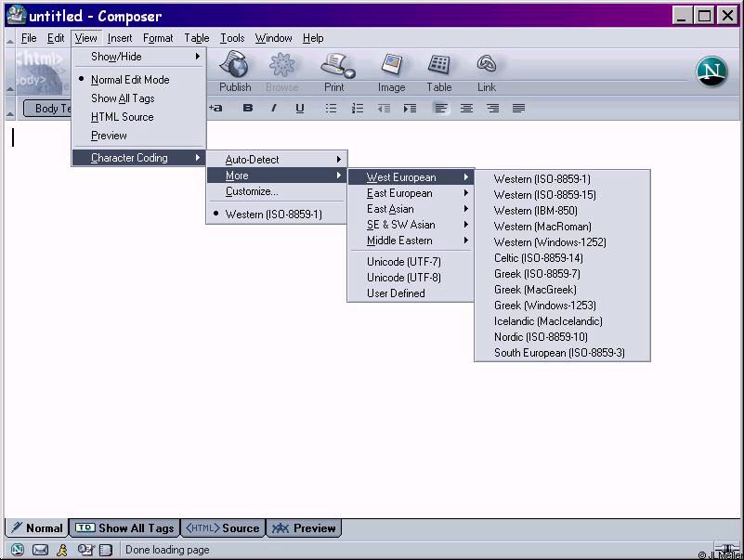
Task: Close the open View menu
Action: pos(85,38)
